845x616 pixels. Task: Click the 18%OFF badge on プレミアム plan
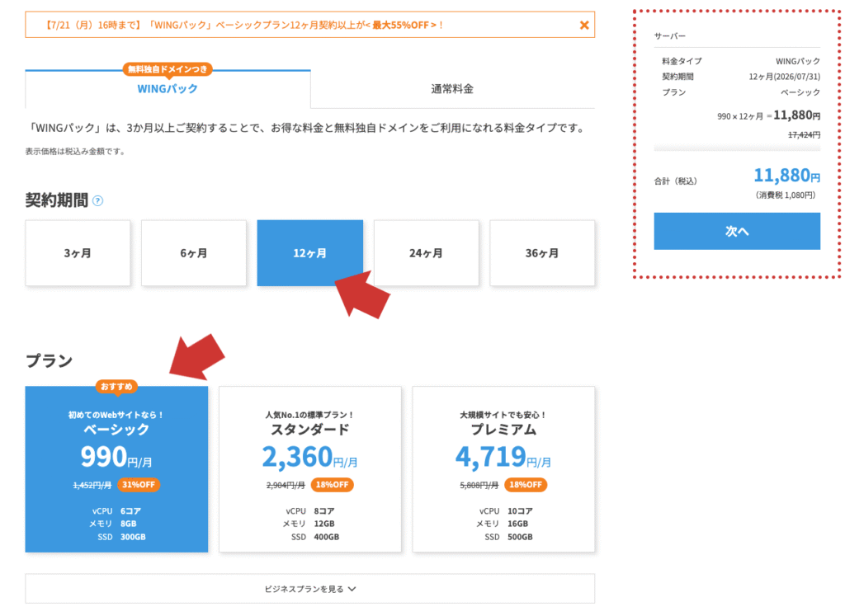(526, 485)
